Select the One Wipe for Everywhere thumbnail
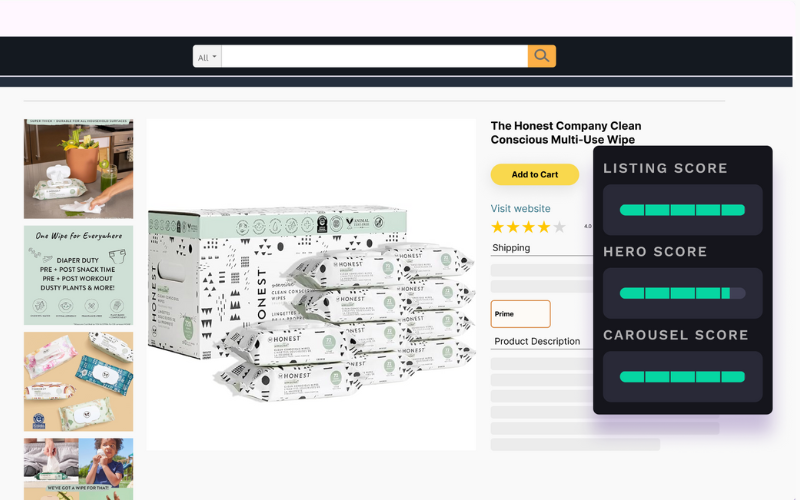Viewport: 800px width, 500px height. (79, 276)
